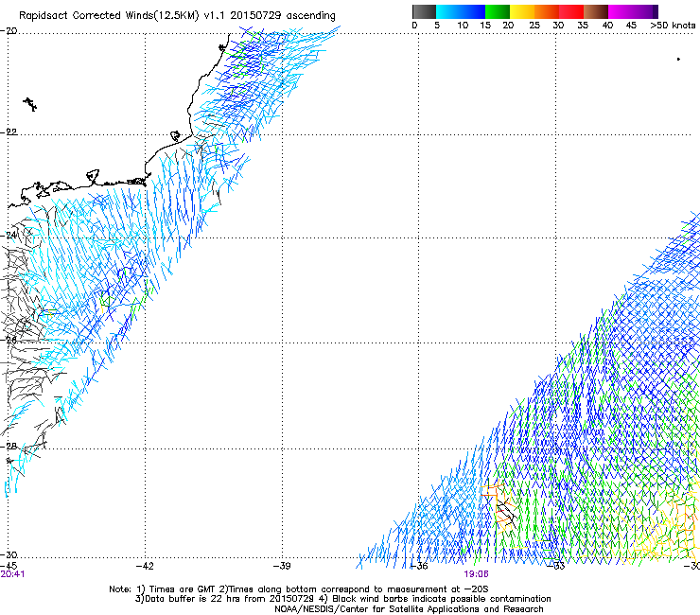This screenshot has height=615, width=700.
Task: Click the -20 latitude axis label
Action: [x=9, y=31]
